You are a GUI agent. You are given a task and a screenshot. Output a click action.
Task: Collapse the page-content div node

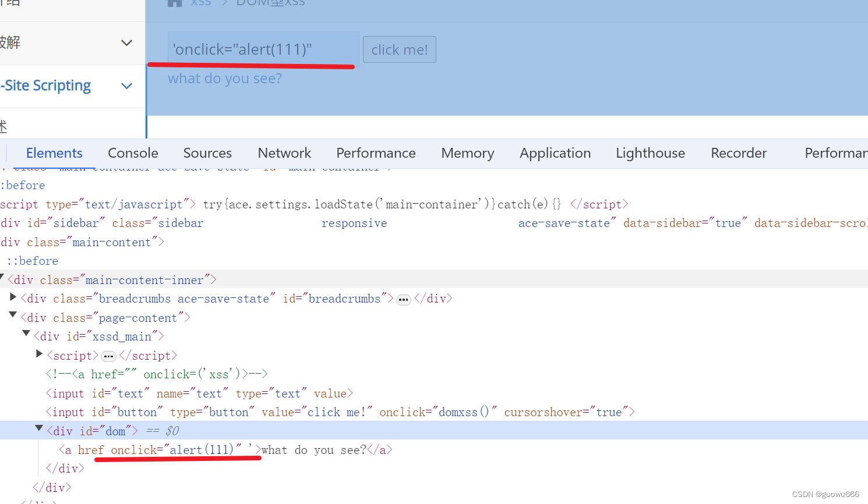(13, 315)
